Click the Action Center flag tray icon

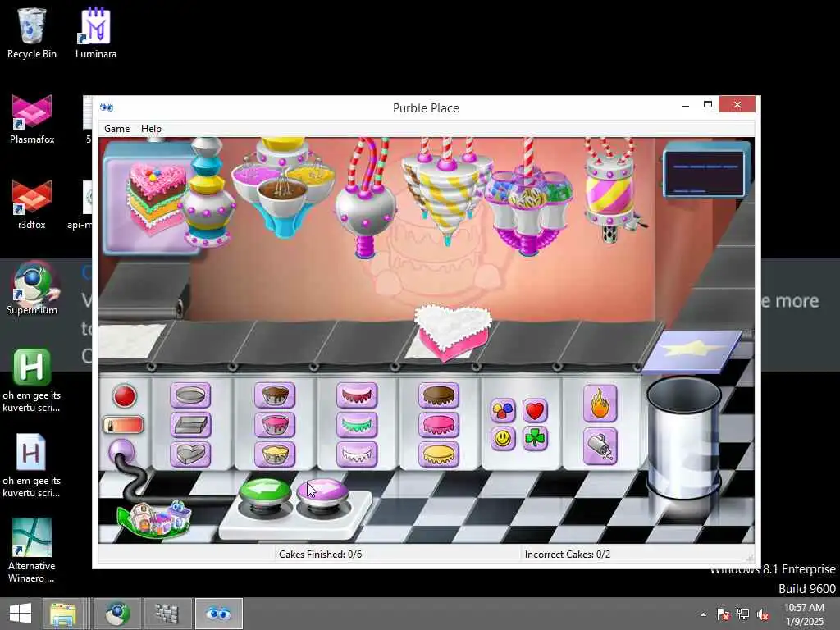coord(724,614)
